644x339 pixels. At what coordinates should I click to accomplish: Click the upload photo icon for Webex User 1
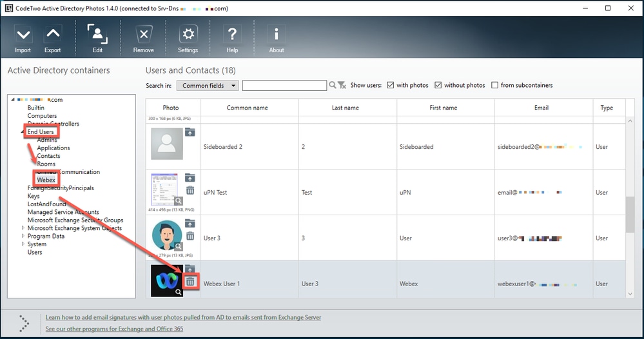tap(190, 268)
